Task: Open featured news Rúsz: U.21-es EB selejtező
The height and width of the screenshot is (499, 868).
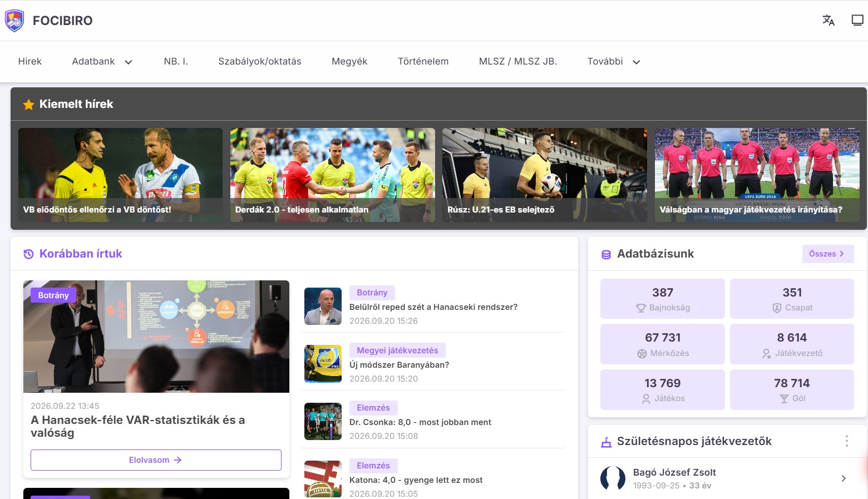Action: click(545, 175)
